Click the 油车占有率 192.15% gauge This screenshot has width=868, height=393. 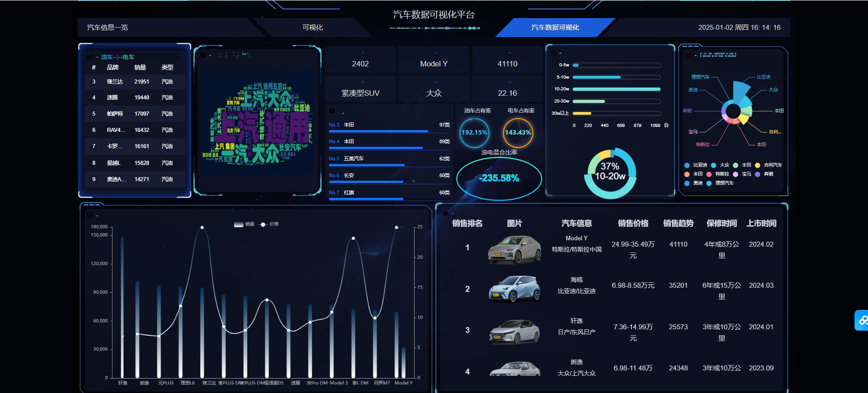(474, 133)
